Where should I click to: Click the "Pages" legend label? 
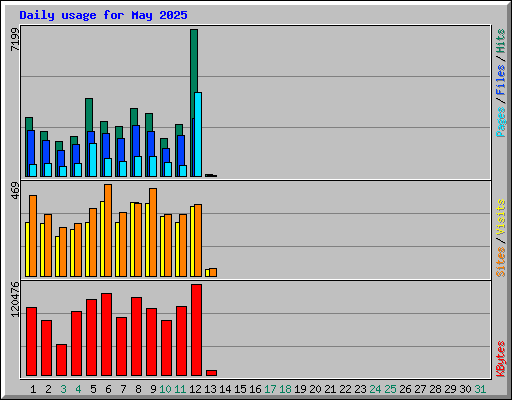tap(500, 122)
